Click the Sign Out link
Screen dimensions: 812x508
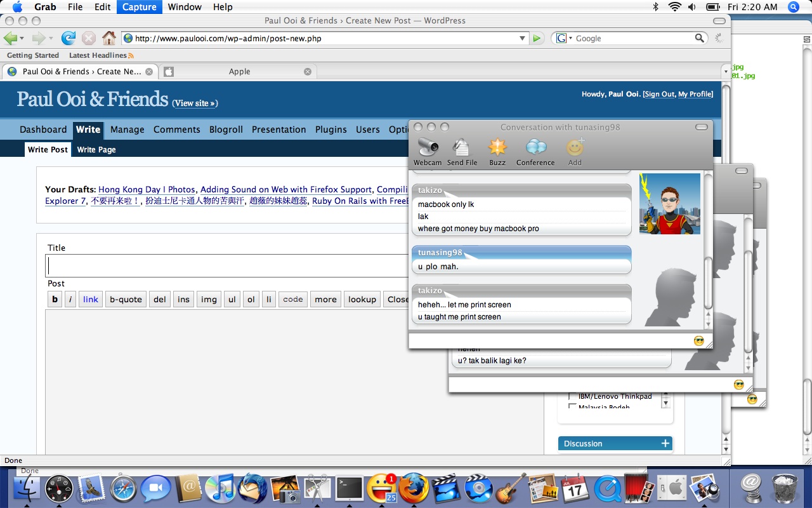click(660, 94)
